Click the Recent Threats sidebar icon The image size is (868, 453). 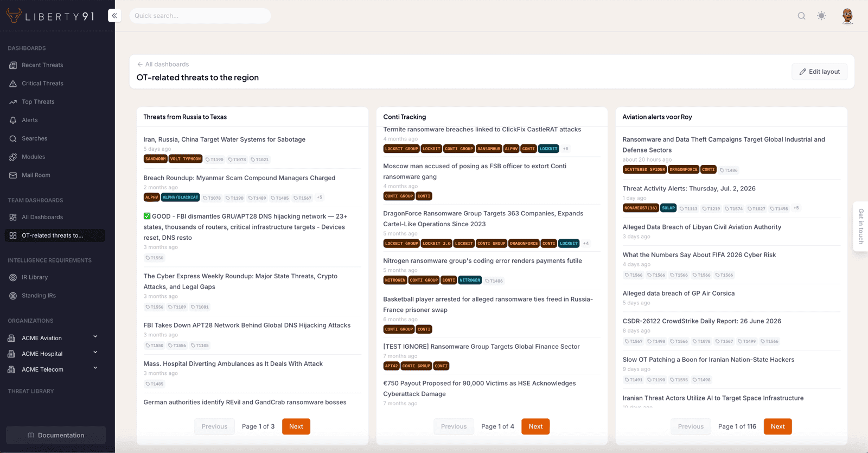pyautogui.click(x=13, y=65)
